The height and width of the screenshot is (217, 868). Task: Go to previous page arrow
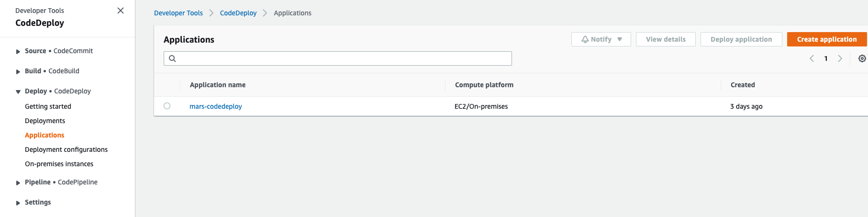[x=812, y=58]
